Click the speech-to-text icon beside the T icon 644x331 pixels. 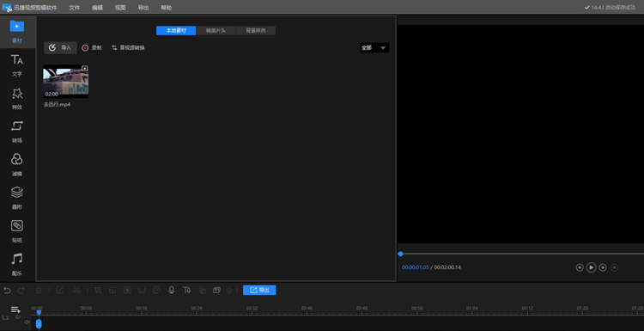pyautogui.click(x=202, y=291)
